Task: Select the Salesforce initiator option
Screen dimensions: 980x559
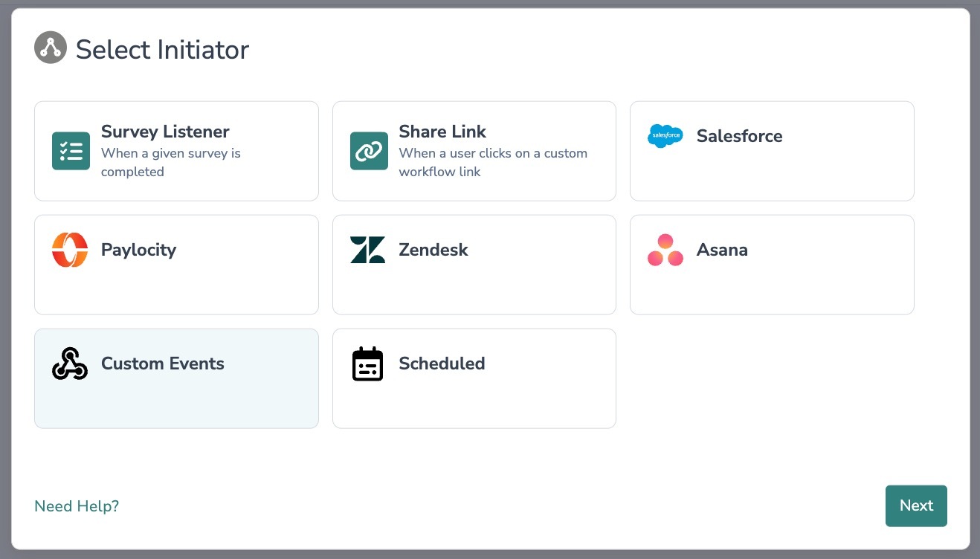Action: (x=772, y=151)
